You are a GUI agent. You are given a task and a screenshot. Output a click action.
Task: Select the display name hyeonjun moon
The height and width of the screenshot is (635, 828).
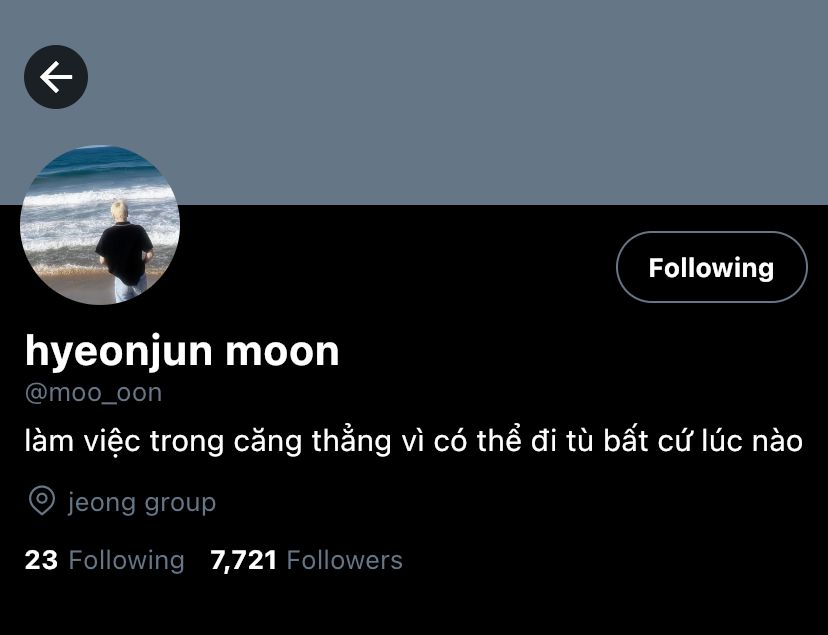[182, 351]
